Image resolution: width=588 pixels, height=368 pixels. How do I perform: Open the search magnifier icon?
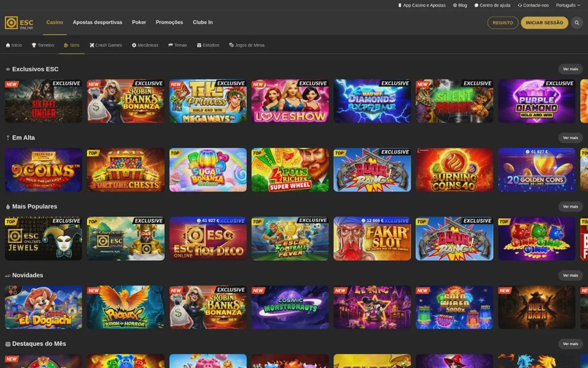577,23
